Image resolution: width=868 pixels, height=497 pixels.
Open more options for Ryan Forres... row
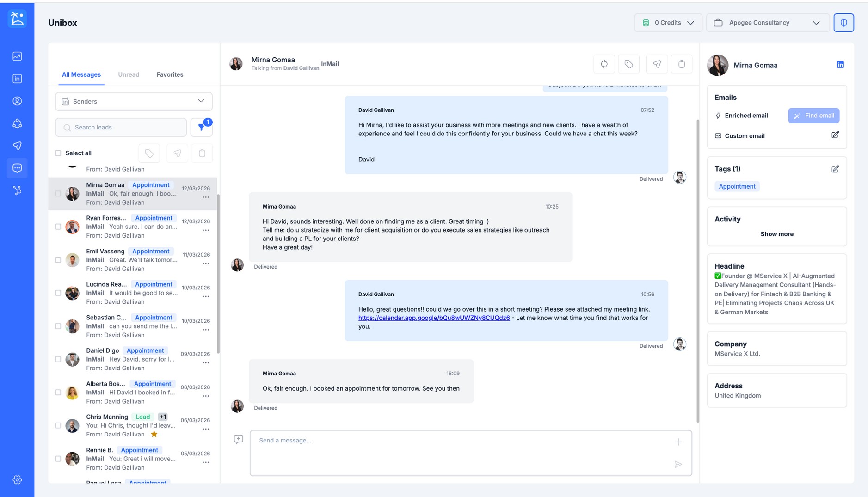click(x=206, y=230)
